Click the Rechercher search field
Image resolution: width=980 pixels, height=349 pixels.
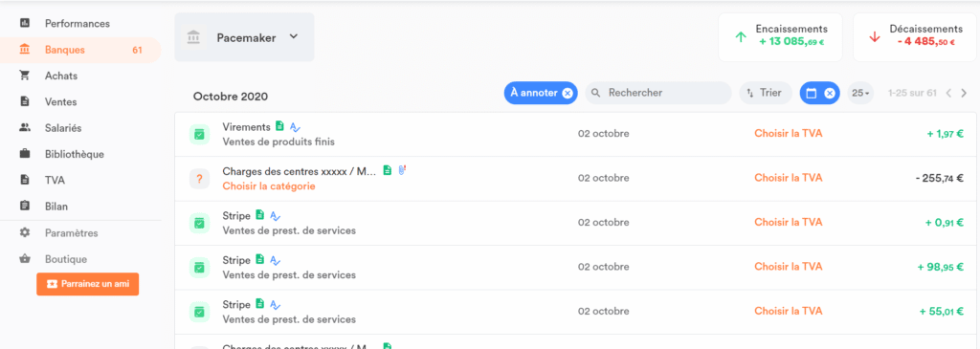tap(658, 93)
